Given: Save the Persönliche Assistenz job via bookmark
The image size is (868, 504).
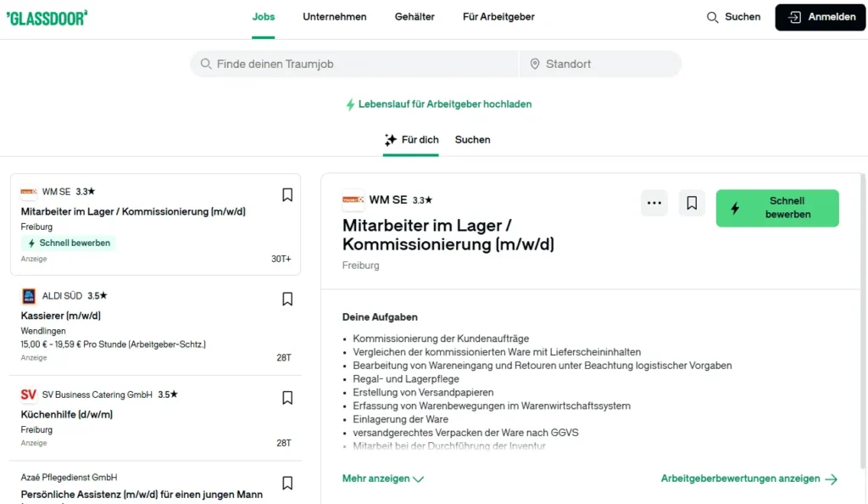Looking at the screenshot, I should pyautogui.click(x=287, y=484).
